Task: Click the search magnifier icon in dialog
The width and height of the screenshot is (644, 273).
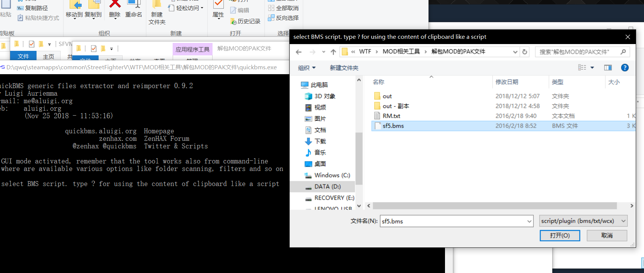Action: [623, 52]
